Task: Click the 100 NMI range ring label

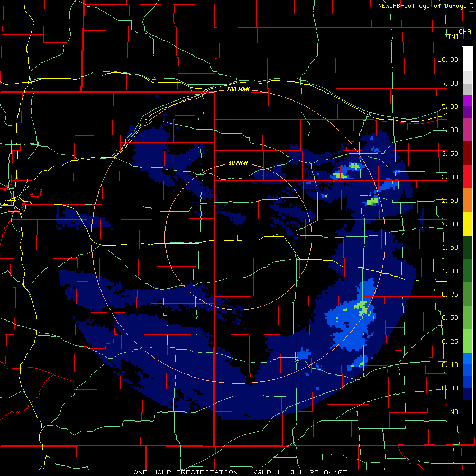Action: point(238,89)
